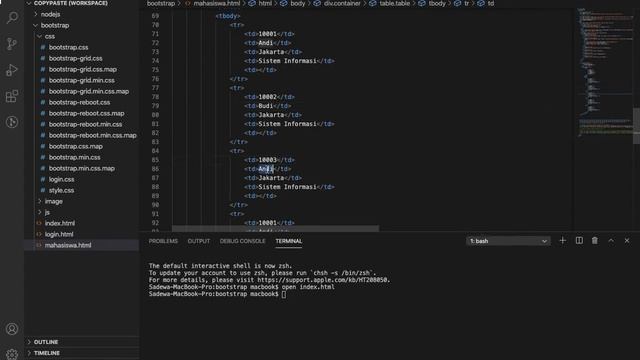Click breadcrumb 'body' element
This screenshot has height=360, width=640.
click(298, 3)
